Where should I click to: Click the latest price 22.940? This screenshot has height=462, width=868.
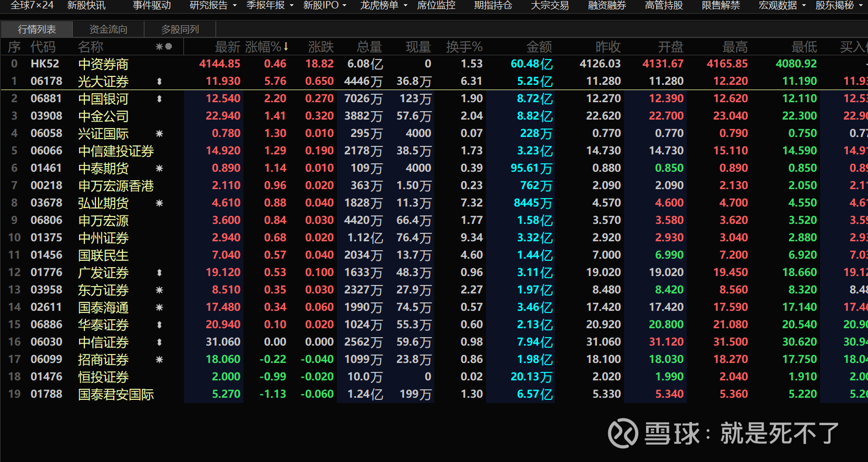point(223,116)
